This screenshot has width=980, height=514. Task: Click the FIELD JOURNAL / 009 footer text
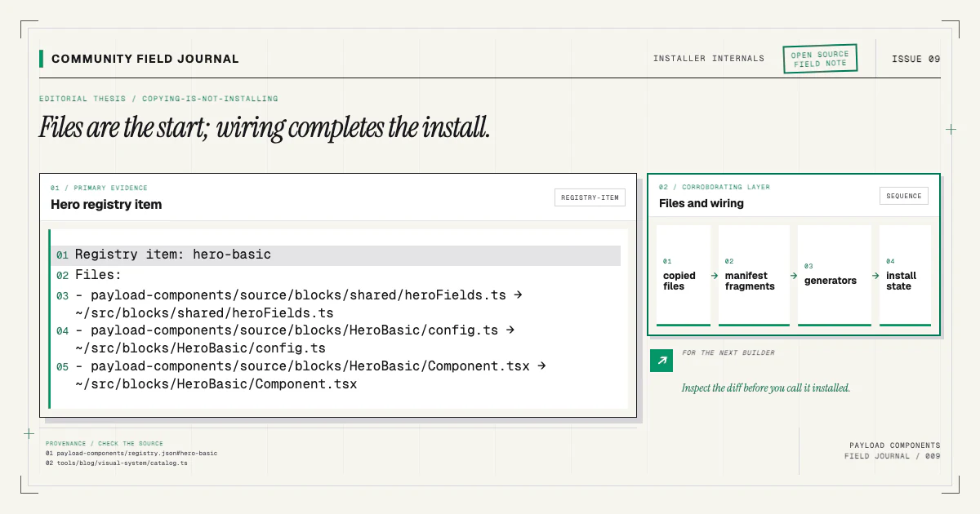pos(892,456)
